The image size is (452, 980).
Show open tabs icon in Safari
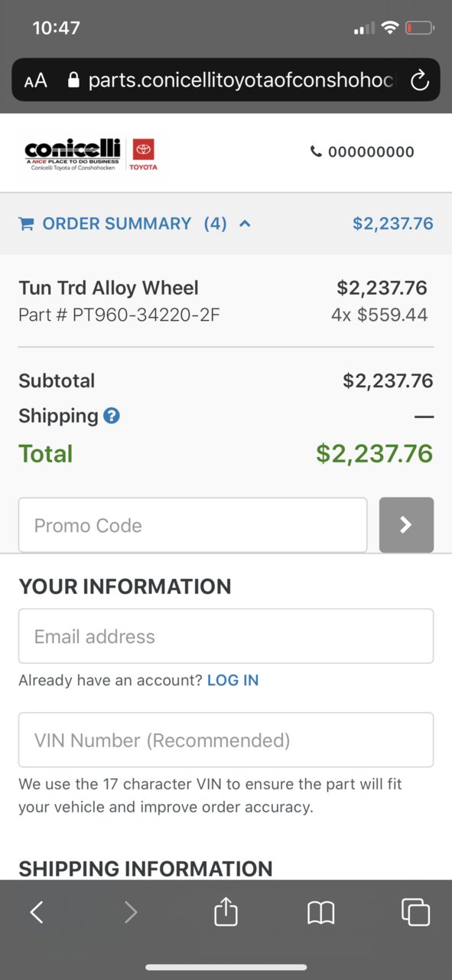[415, 912]
